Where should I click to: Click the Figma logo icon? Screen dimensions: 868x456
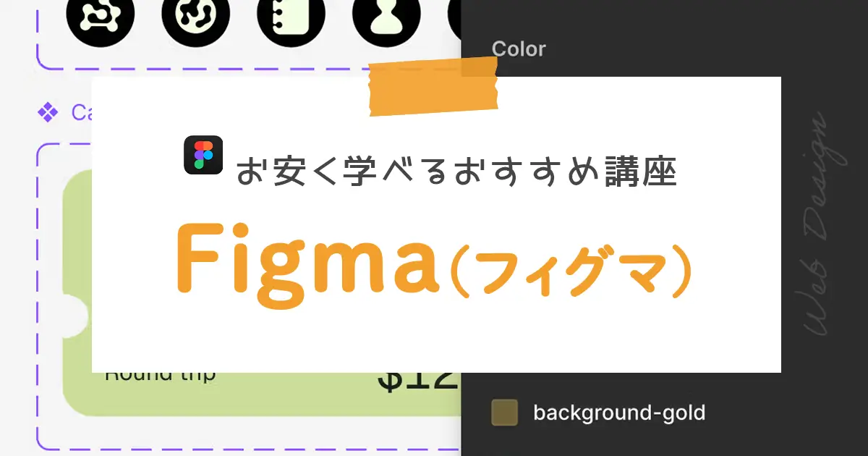(x=203, y=155)
